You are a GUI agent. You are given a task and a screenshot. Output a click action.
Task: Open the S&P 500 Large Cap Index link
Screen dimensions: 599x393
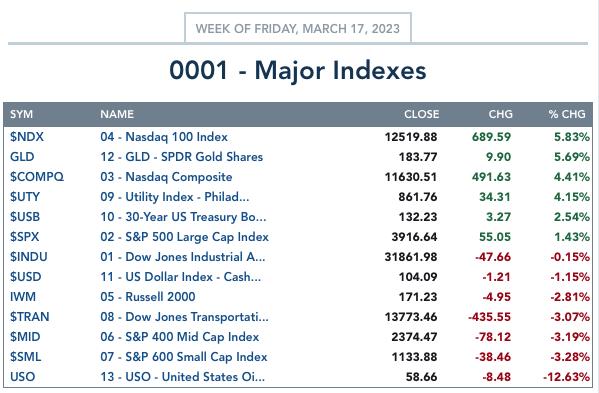185,237
